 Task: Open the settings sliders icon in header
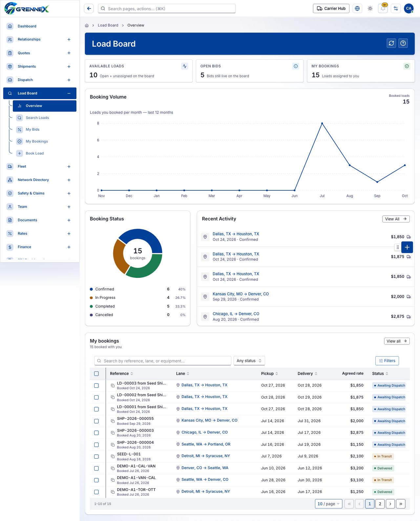(x=396, y=9)
